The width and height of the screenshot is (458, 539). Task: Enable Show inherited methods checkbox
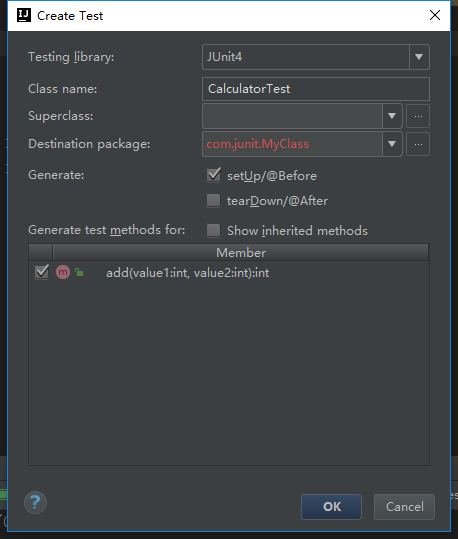point(214,230)
